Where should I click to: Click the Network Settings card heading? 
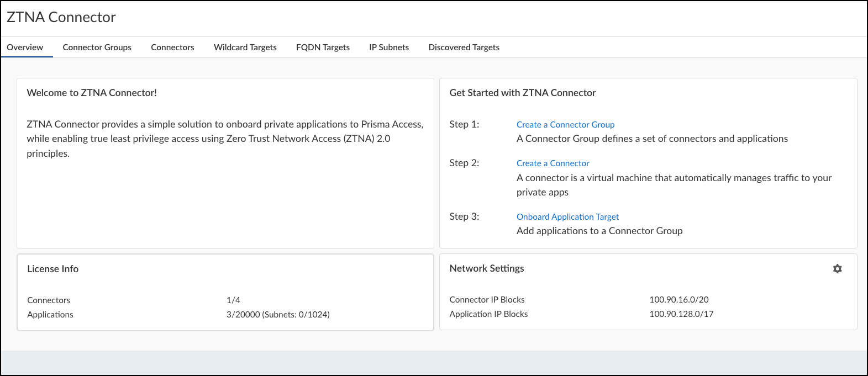click(x=486, y=268)
